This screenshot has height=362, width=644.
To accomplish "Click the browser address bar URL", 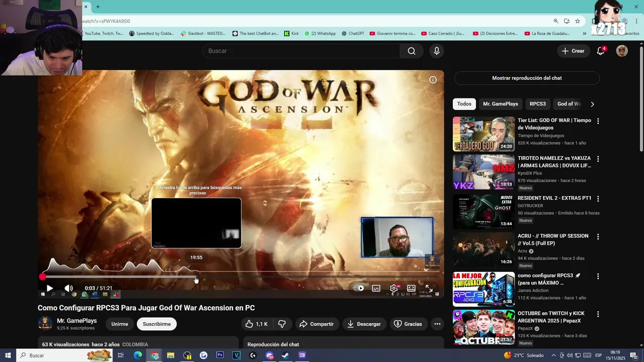I will (x=106, y=21).
